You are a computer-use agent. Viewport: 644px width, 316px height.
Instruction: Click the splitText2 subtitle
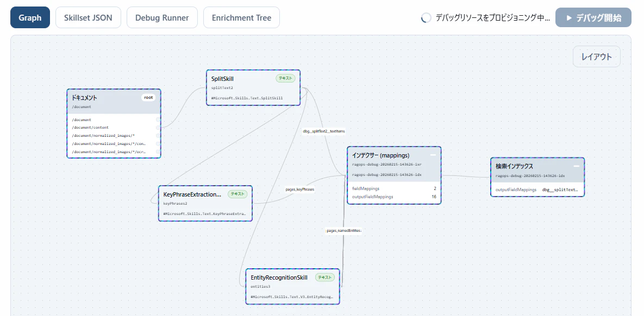pyautogui.click(x=222, y=88)
